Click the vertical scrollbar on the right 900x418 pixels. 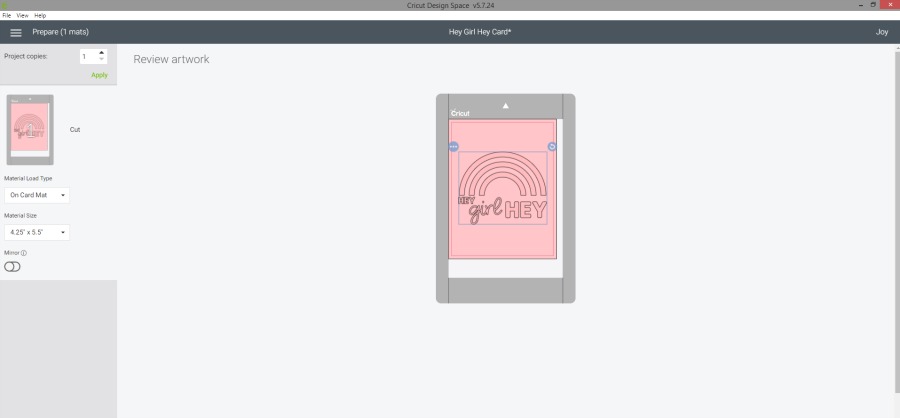coord(897,223)
